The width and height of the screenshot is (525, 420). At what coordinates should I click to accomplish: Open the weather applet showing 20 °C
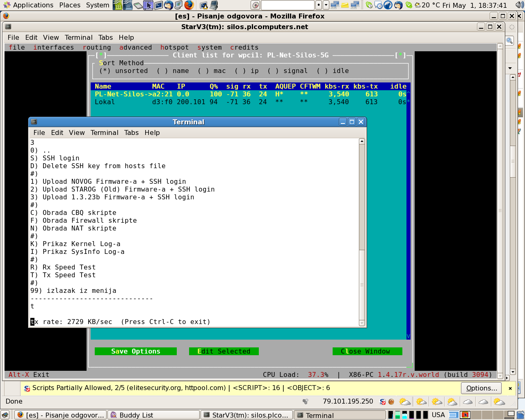pyautogui.click(x=427, y=5)
